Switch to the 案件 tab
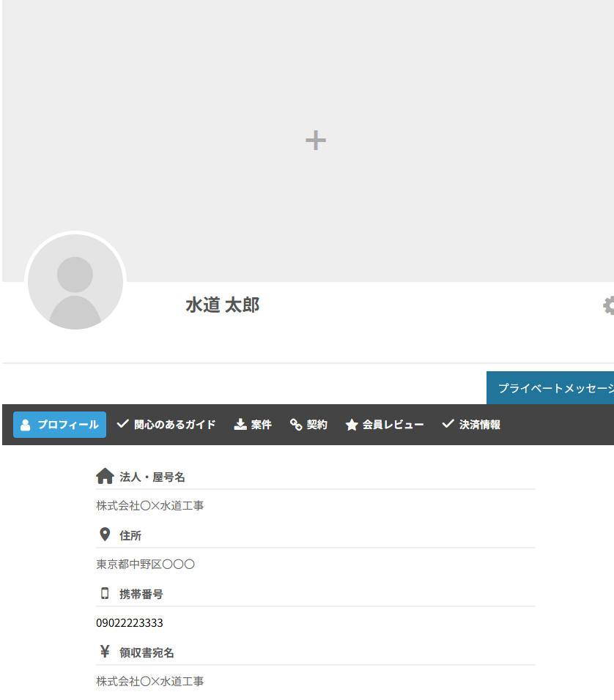Viewport: 614px width, 700px height. 253,425
